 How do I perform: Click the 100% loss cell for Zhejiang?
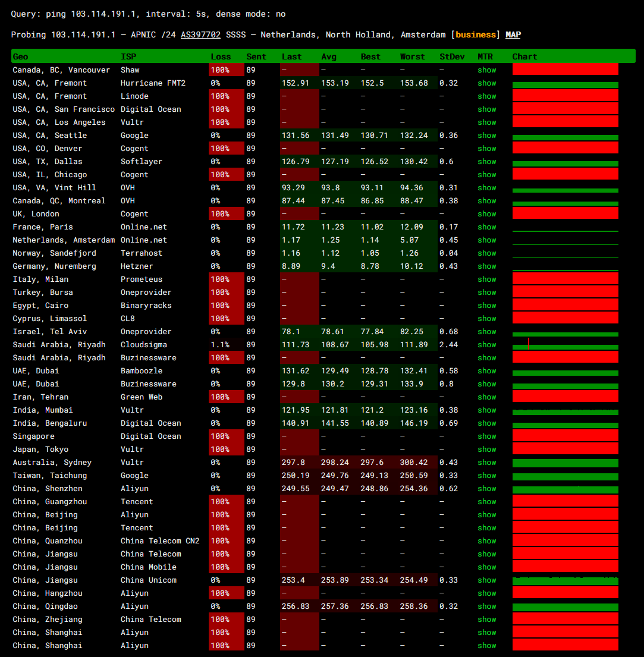click(226, 620)
